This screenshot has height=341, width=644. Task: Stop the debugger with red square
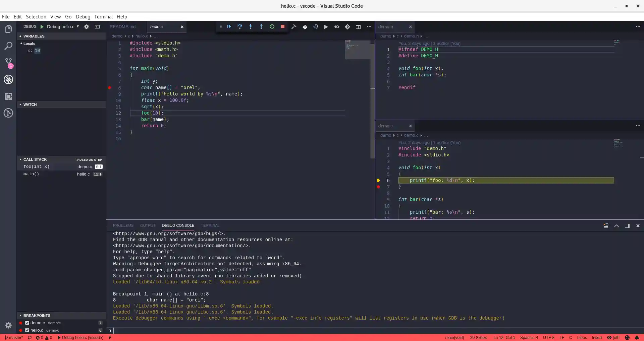283,27
